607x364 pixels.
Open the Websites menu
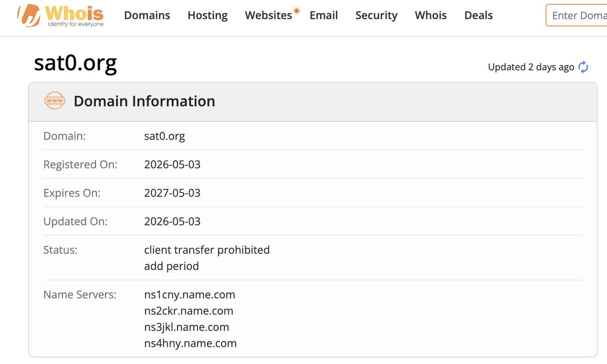269,15
